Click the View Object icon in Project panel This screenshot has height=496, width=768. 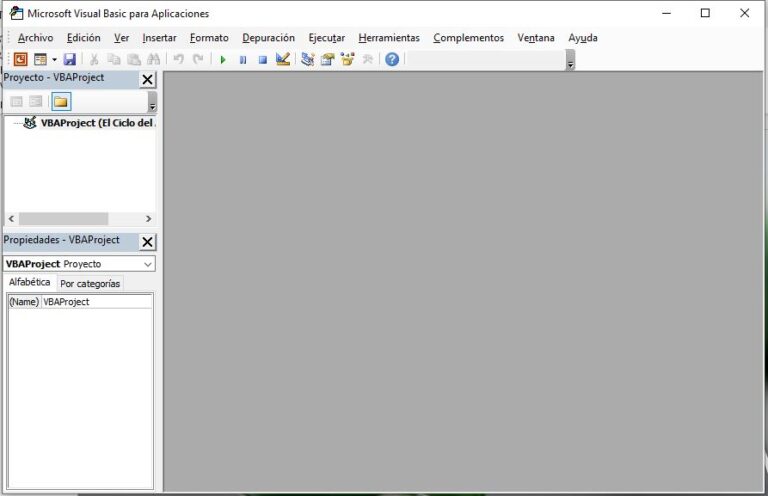click(x=35, y=101)
